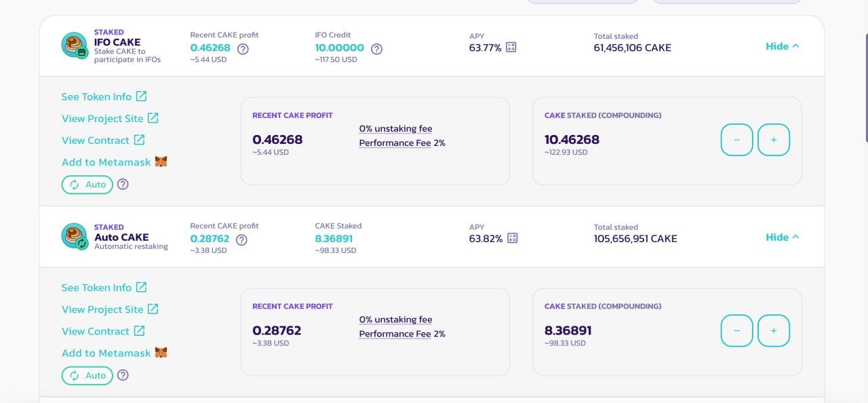The image size is (868, 403).
Task: Click help icon beside IFO CAKE recent profit
Action: coord(243,49)
